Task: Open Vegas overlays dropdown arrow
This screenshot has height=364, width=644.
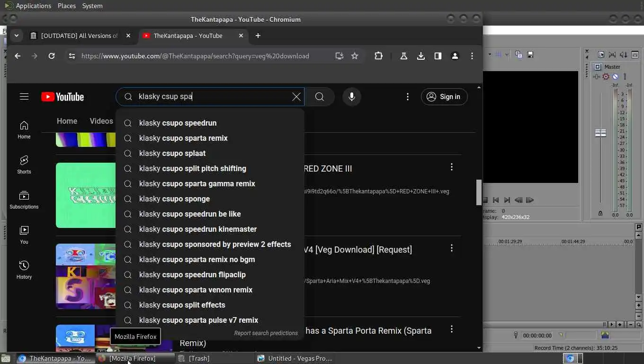Action: (507, 55)
